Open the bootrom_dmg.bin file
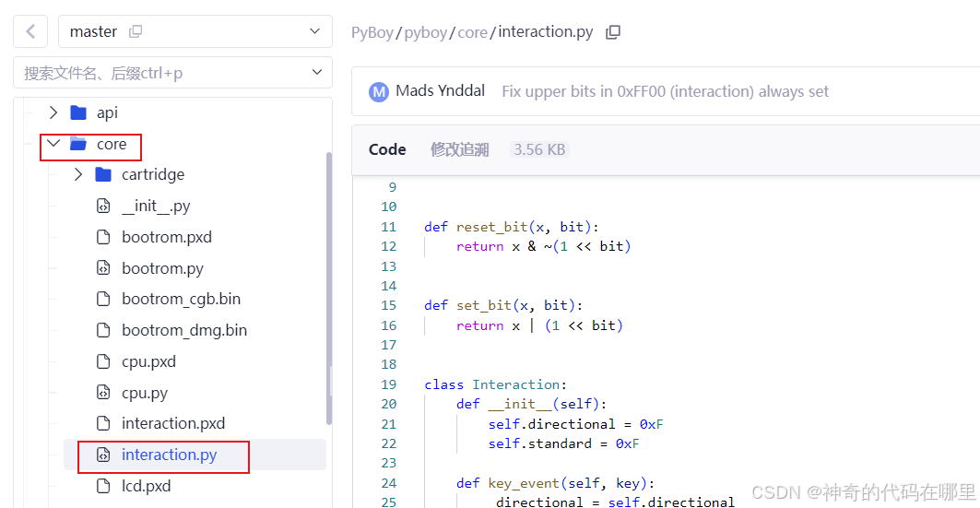The height and width of the screenshot is (508, 980). point(183,330)
